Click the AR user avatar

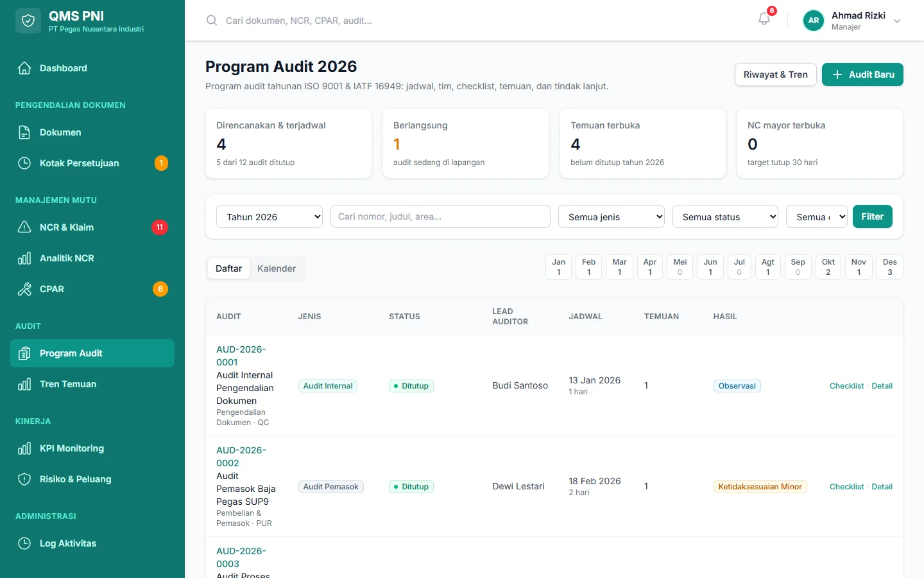(x=814, y=21)
